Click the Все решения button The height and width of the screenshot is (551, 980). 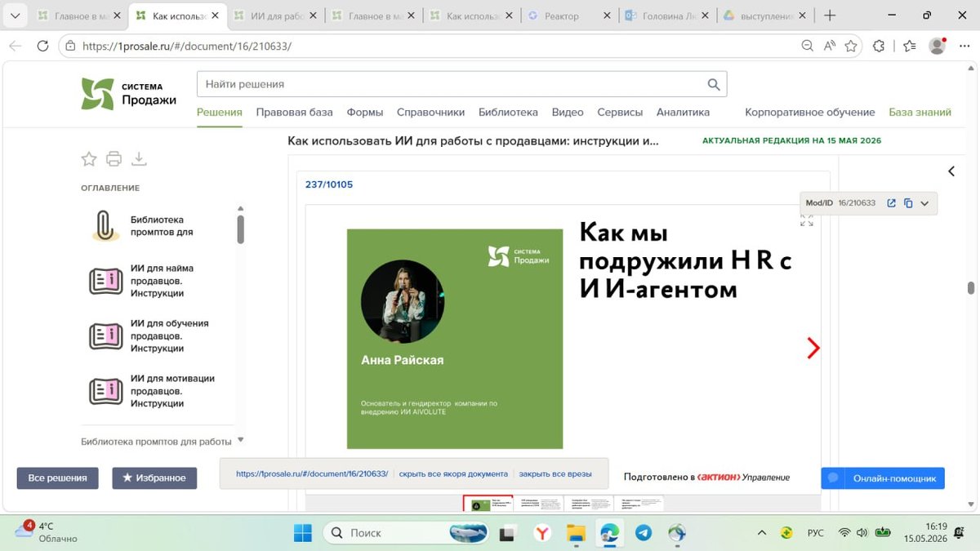57,478
